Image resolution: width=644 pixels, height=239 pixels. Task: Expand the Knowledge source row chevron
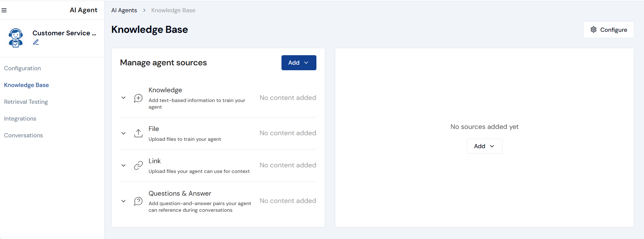pyautogui.click(x=124, y=98)
